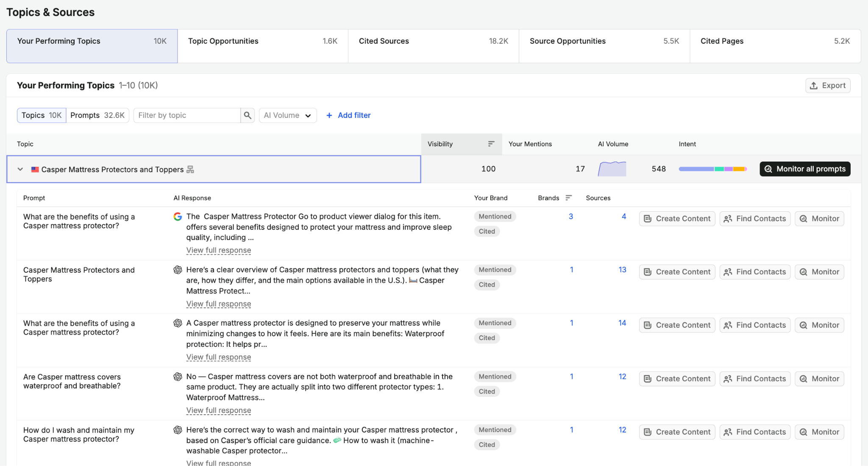Click Sources count 4 in first prompt row
Screen dimensions: 868x466
(624, 217)
